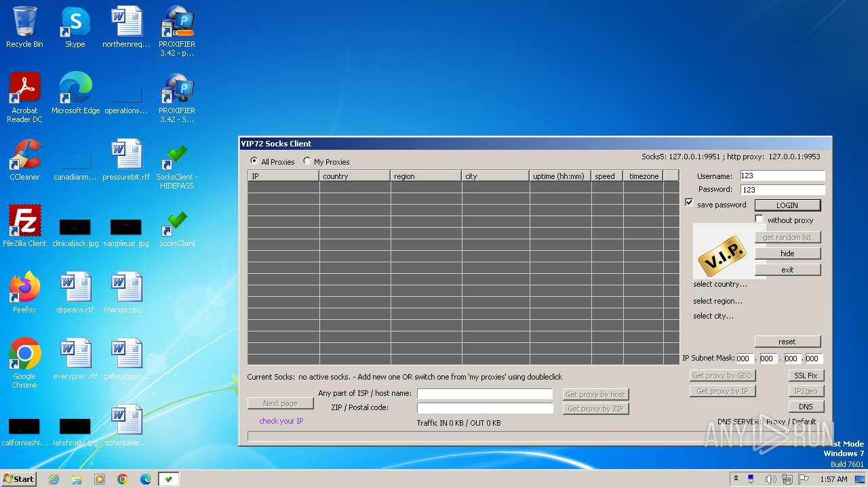
Task: Click the LOGIN button
Action: click(x=787, y=205)
